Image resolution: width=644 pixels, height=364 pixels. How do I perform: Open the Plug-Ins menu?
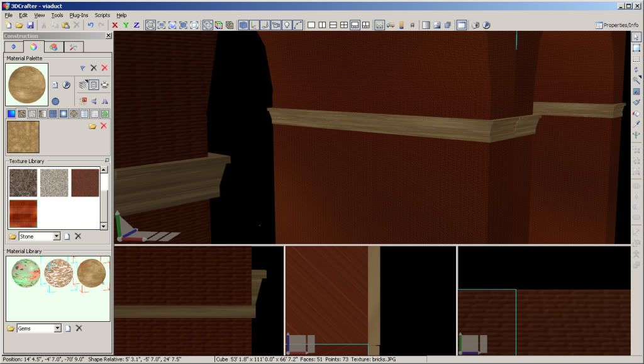[x=79, y=15]
